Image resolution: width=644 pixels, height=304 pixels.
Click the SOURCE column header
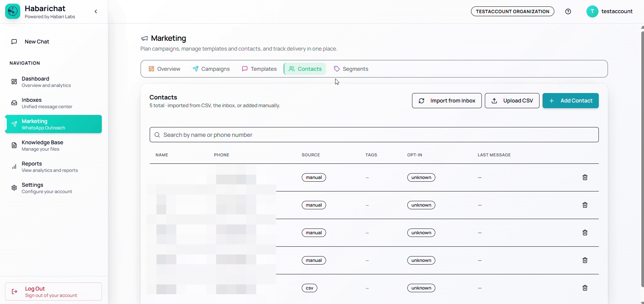tap(311, 155)
